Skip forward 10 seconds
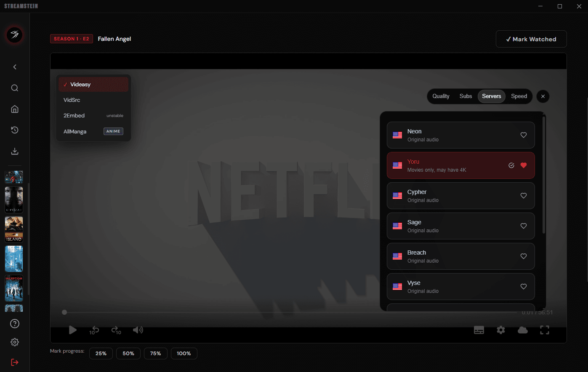588x372 pixels. (x=116, y=330)
